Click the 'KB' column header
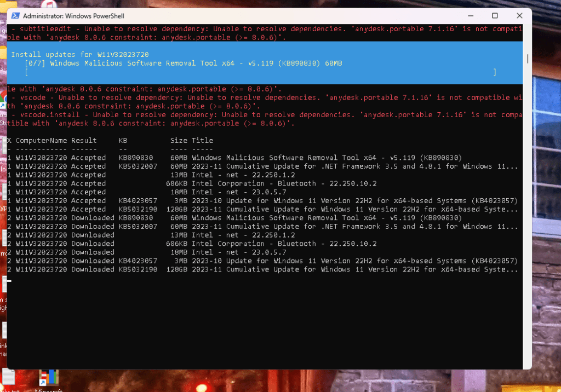The width and height of the screenshot is (561, 392). pyautogui.click(x=123, y=141)
